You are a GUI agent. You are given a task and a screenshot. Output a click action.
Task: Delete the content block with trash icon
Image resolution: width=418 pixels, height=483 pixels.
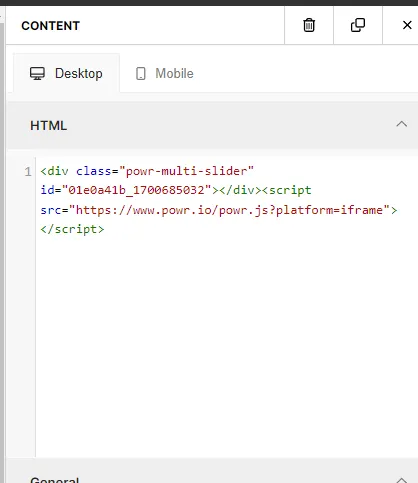click(309, 25)
